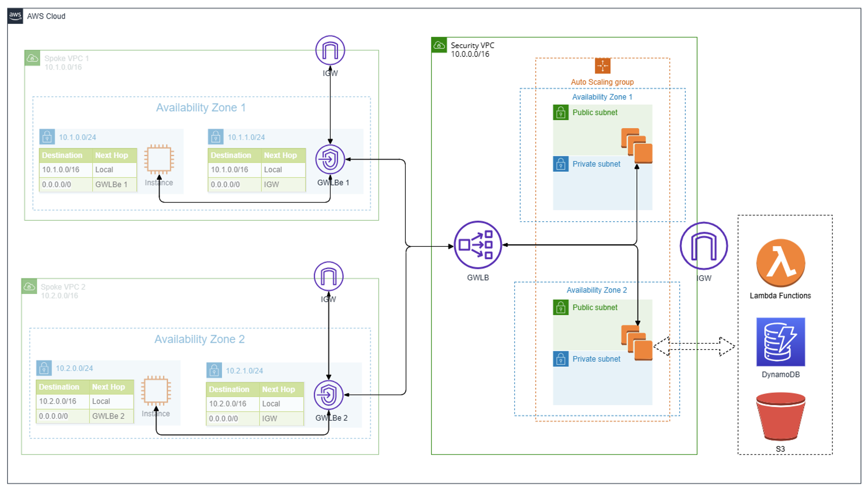Viewport: 868px width, 490px height.
Task: Click the Security VPC cloud icon
Action: pos(439,45)
